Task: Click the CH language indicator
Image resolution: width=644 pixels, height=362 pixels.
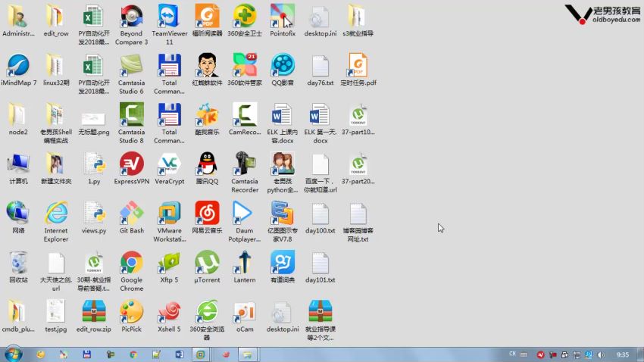Action: [x=512, y=354]
